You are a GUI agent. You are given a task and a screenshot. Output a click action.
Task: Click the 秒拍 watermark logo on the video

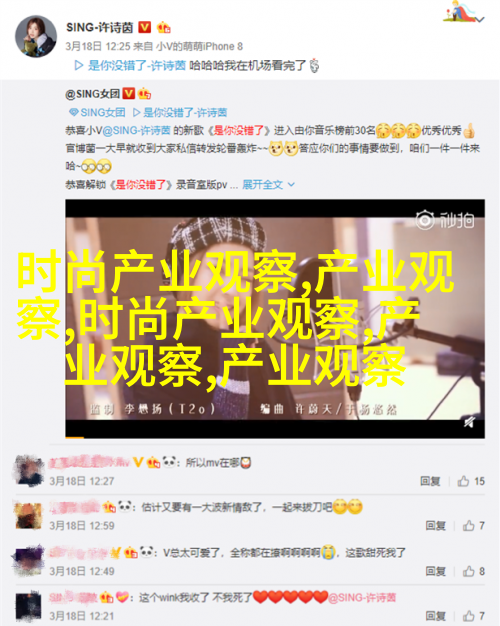click(445, 220)
